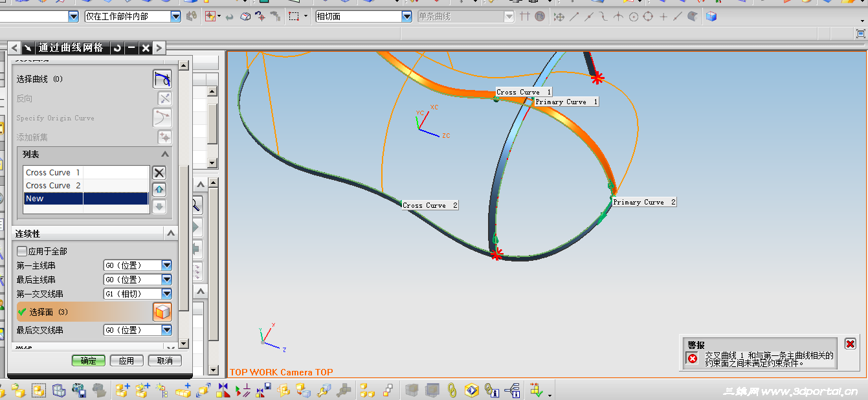
Task: Collapse the 列表 section
Action: tap(165, 154)
